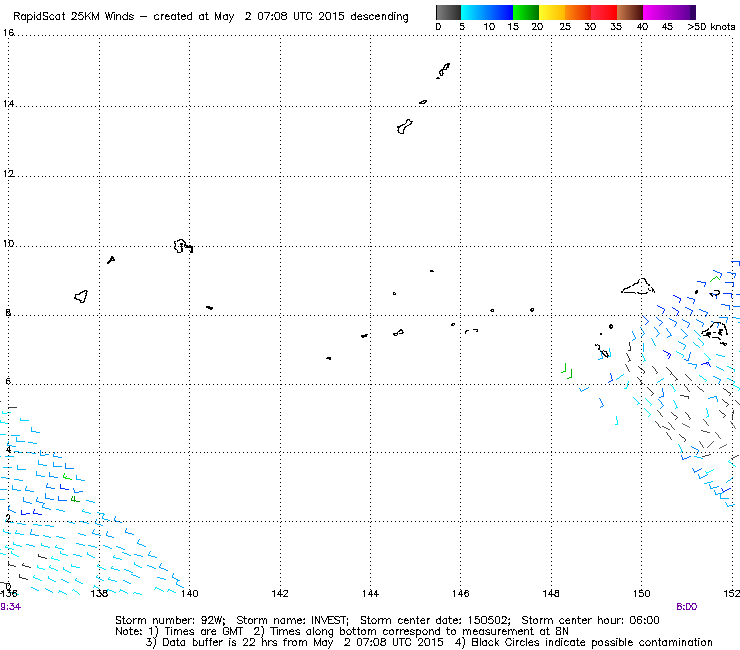This screenshot has height=650, width=740.
Task: Click the green 15-20 knots legend swatch
Action: click(526, 12)
